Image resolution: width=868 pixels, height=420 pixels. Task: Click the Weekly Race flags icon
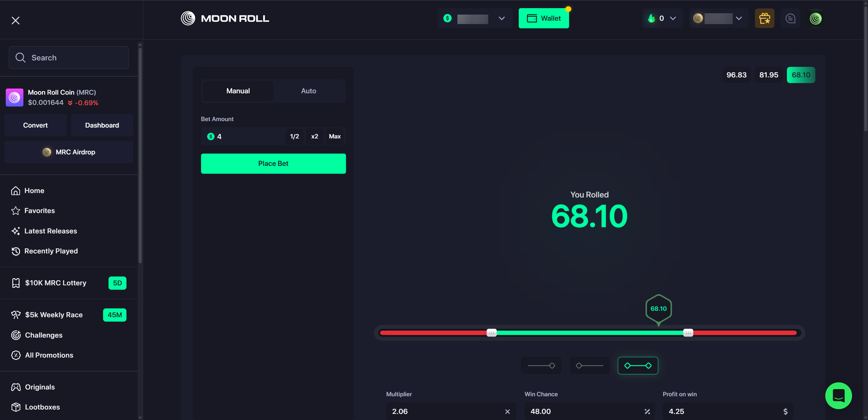pos(16,315)
